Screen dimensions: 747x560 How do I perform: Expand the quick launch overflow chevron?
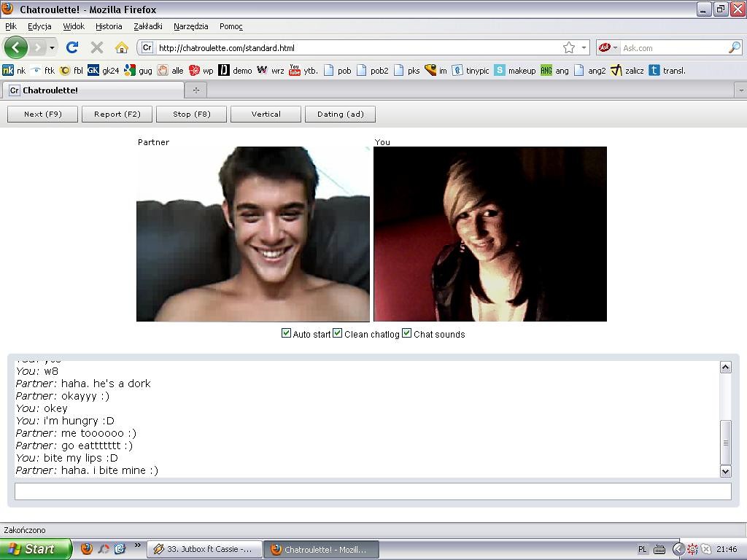click(138, 545)
